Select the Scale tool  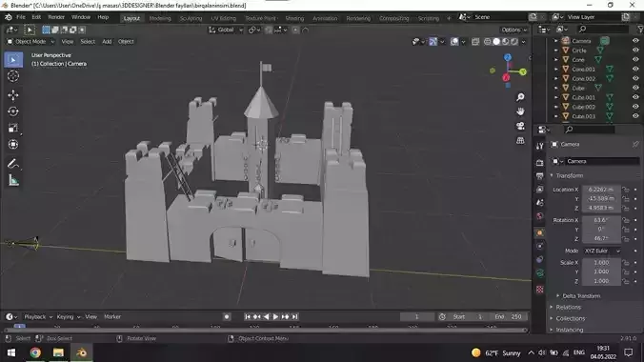pos(13,129)
